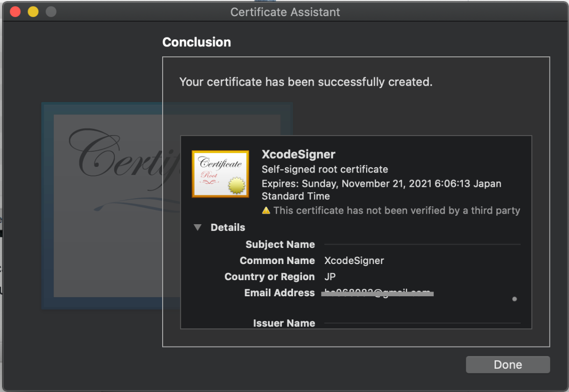The image size is (569, 392).
Task: Click the Details label
Action: coord(228,228)
